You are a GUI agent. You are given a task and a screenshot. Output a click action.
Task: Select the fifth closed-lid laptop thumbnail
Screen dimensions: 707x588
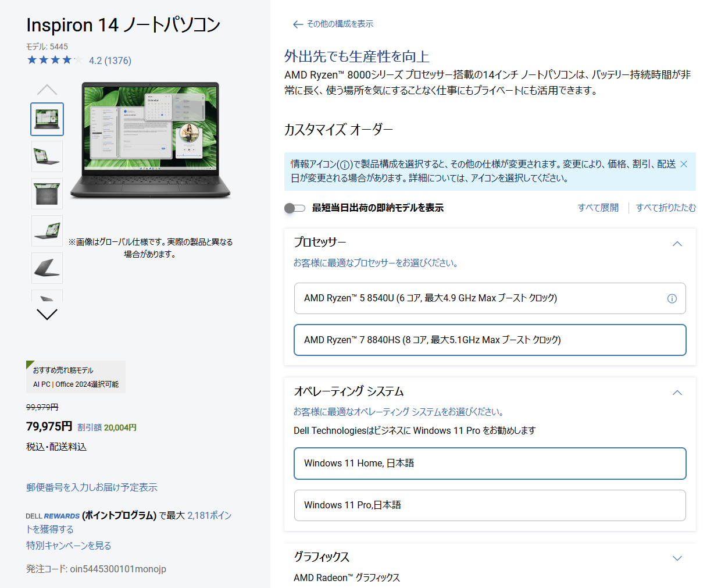pyautogui.click(x=47, y=268)
